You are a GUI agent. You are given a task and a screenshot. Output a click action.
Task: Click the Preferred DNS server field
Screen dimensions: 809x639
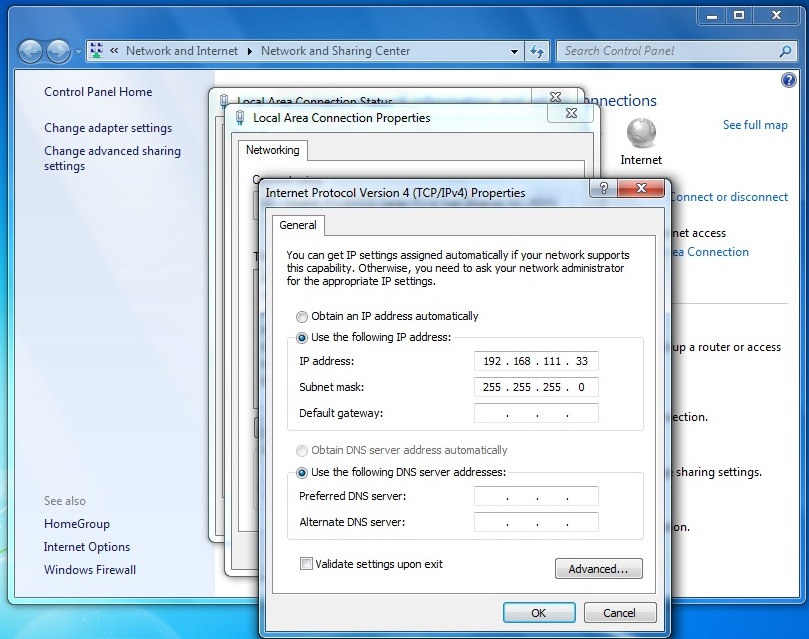pyautogui.click(x=536, y=496)
